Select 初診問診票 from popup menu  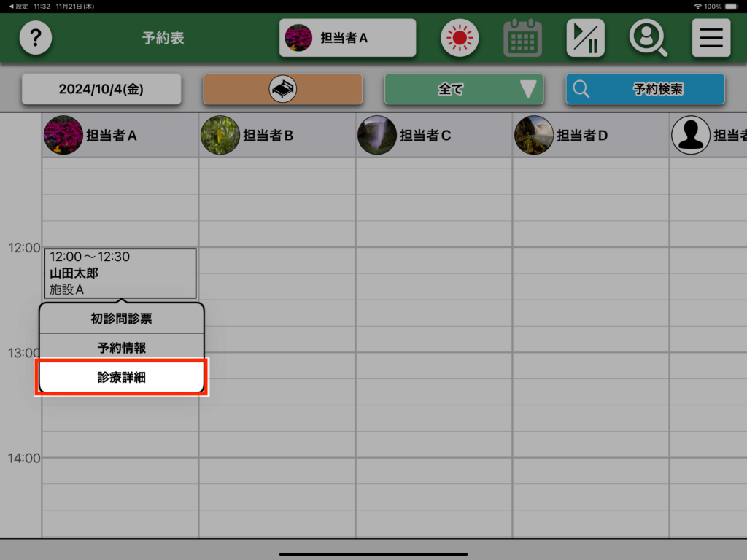(121, 319)
